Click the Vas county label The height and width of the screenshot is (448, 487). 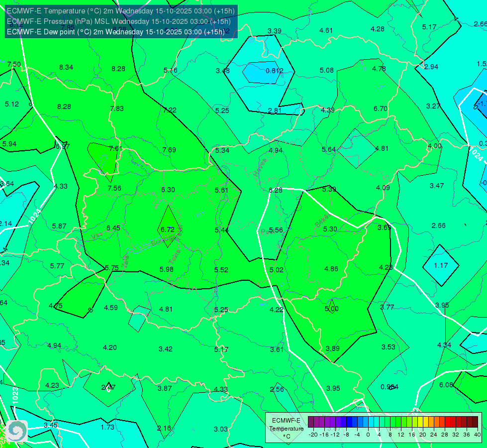point(97,237)
